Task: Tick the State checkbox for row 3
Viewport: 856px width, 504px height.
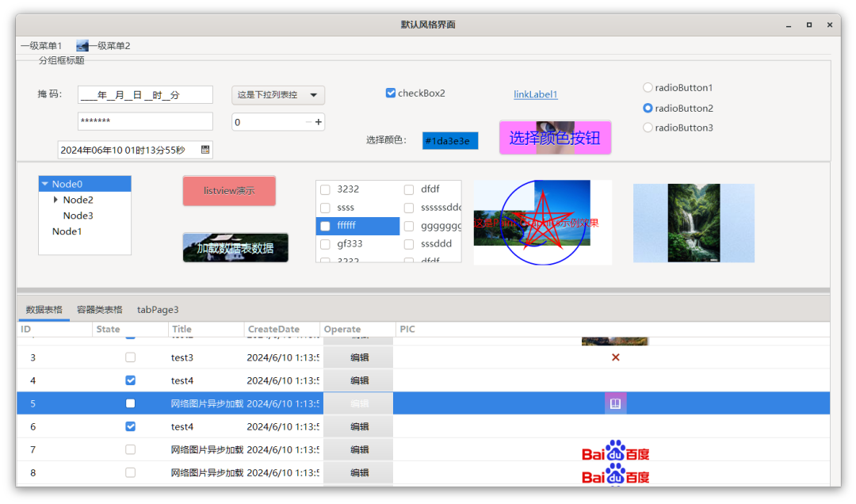Action: point(131,357)
